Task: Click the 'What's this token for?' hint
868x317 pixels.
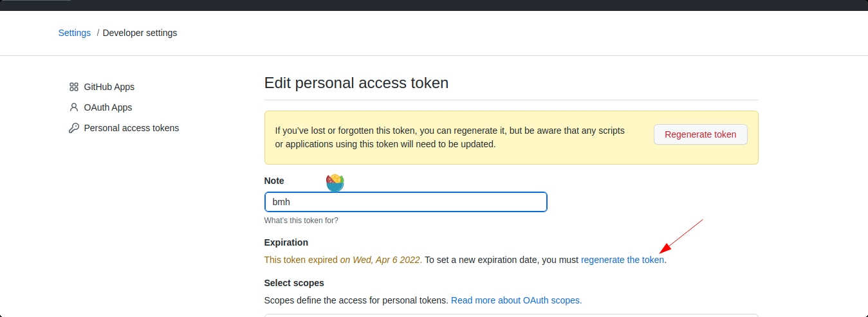Action: (x=301, y=221)
